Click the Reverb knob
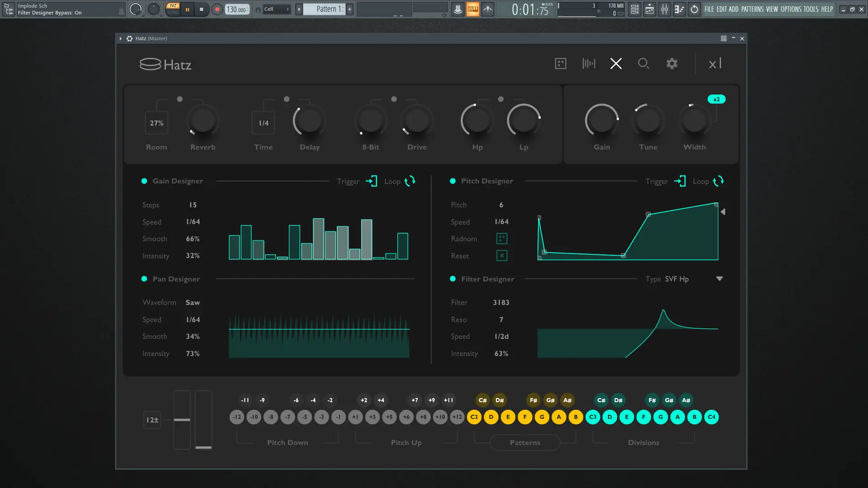This screenshot has width=868, height=488. pyautogui.click(x=203, y=121)
